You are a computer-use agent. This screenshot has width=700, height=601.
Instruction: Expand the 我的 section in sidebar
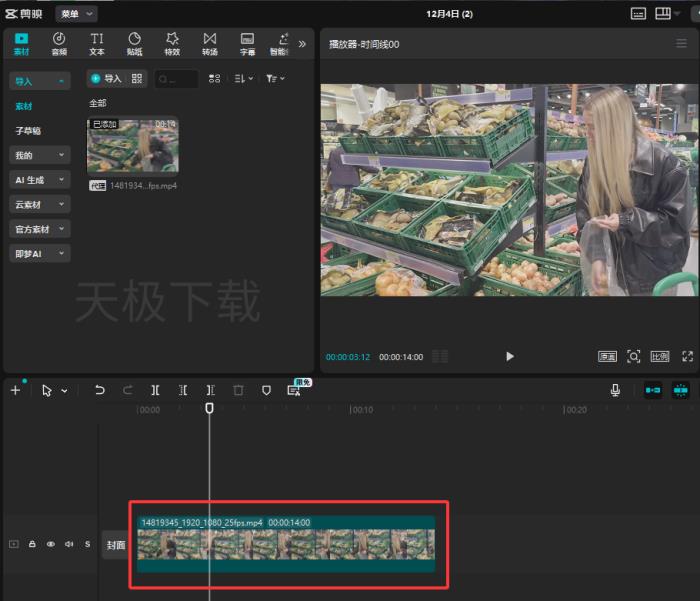coord(40,155)
